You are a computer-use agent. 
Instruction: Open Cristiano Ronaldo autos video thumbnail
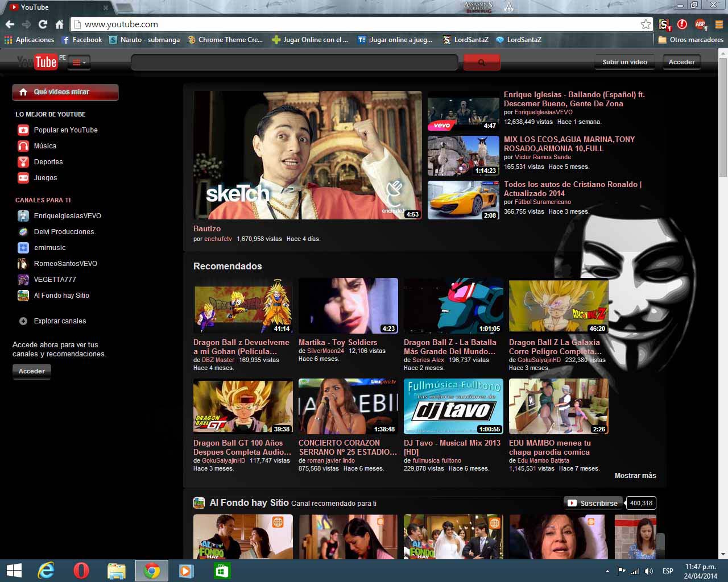click(464, 200)
